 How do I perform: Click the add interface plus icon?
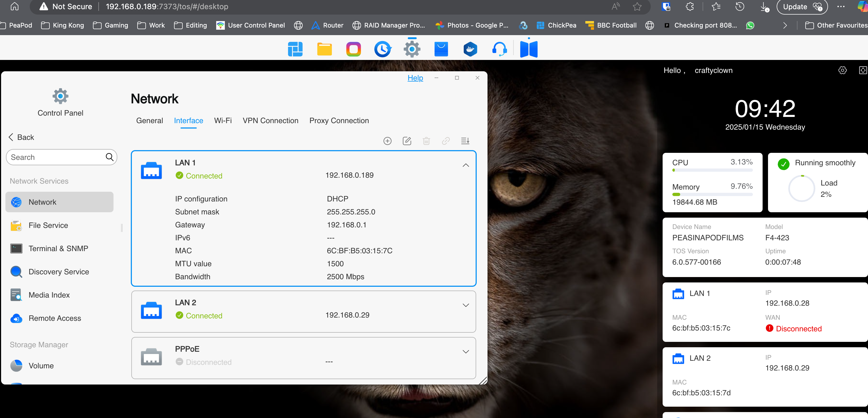click(x=388, y=141)
